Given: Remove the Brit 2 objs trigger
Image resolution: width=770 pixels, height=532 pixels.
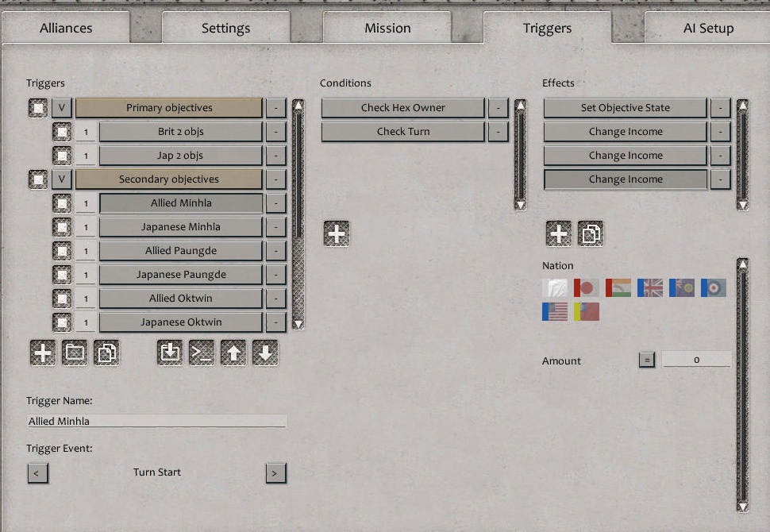Looking at the screenshot, I should click(x=276, y=132).
